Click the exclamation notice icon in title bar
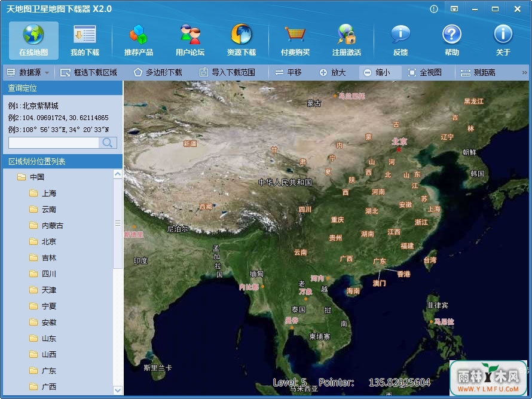Screen dimensions: 532x399 click(x=434, y=9)
